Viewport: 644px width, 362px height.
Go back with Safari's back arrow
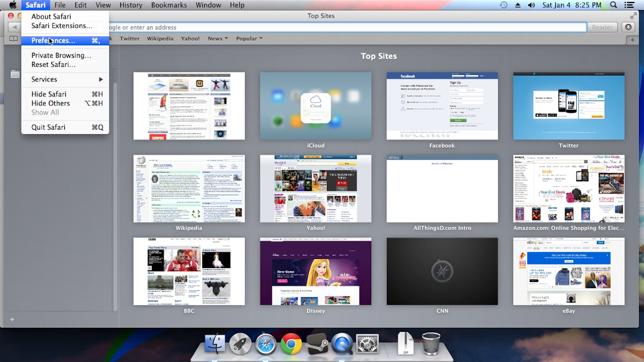pos(15,27)
